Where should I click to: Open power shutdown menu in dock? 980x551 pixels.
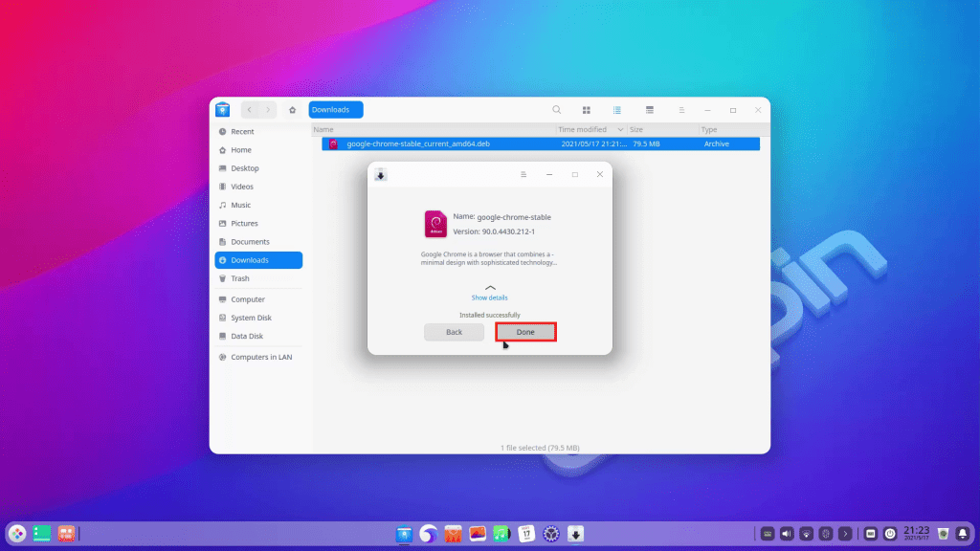click(890, 534)
